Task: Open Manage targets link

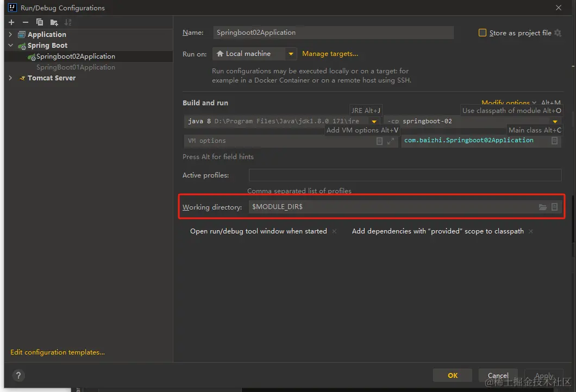Action: pos(330,54)
